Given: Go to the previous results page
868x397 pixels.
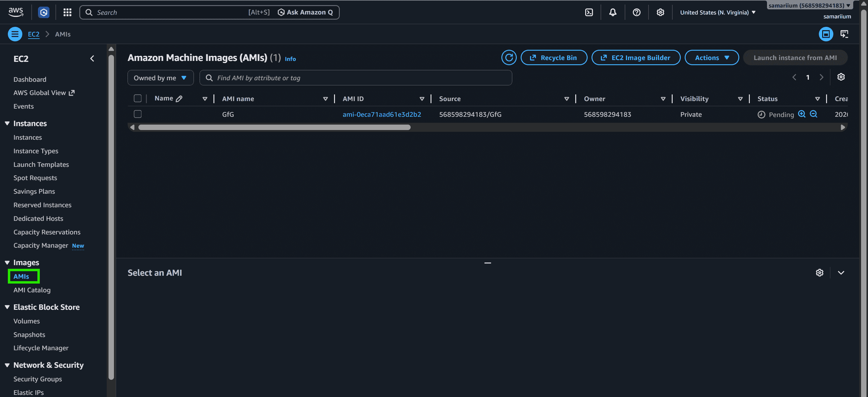Looking at the screenshot, I should pos(794,77).
